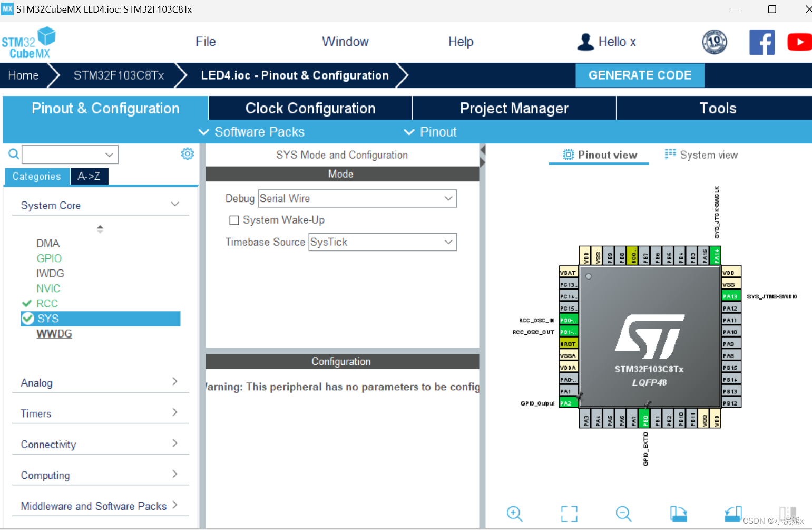Rotate the chip view clockwise
812x530 pixels.
click(x=679, y=513)
